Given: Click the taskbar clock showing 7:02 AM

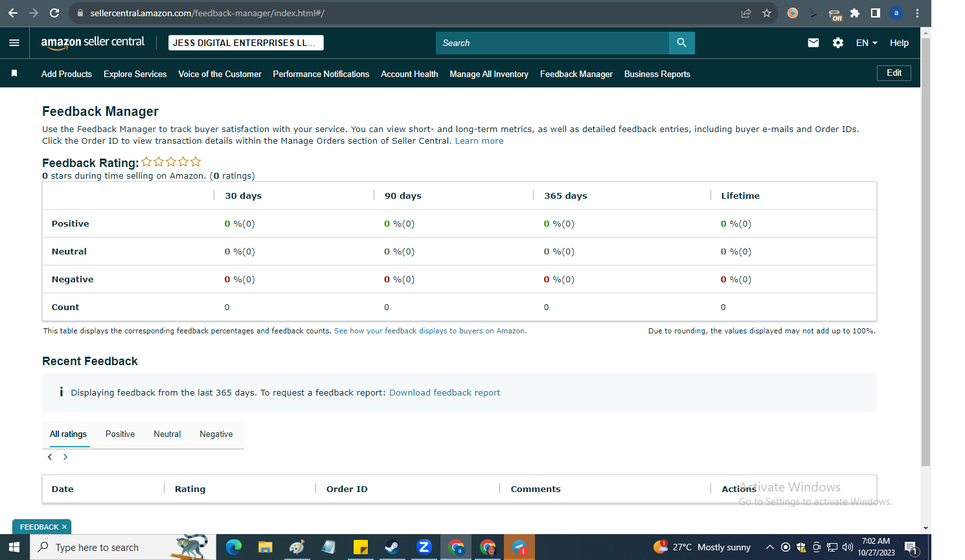Looking at the screenshot, I should [876, 547].
